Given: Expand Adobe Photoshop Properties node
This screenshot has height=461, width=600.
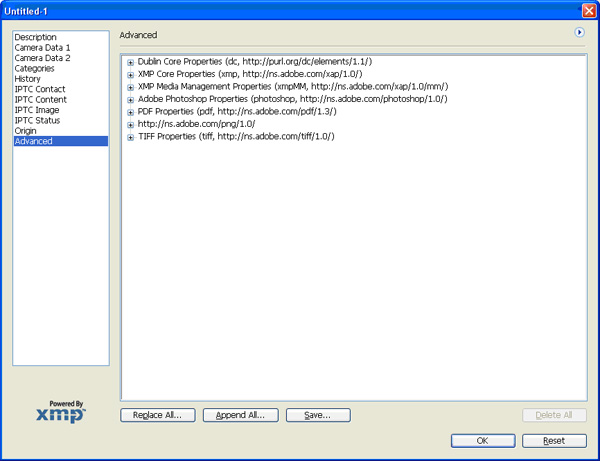Looking at the screenshot, I should coord(131,99).
